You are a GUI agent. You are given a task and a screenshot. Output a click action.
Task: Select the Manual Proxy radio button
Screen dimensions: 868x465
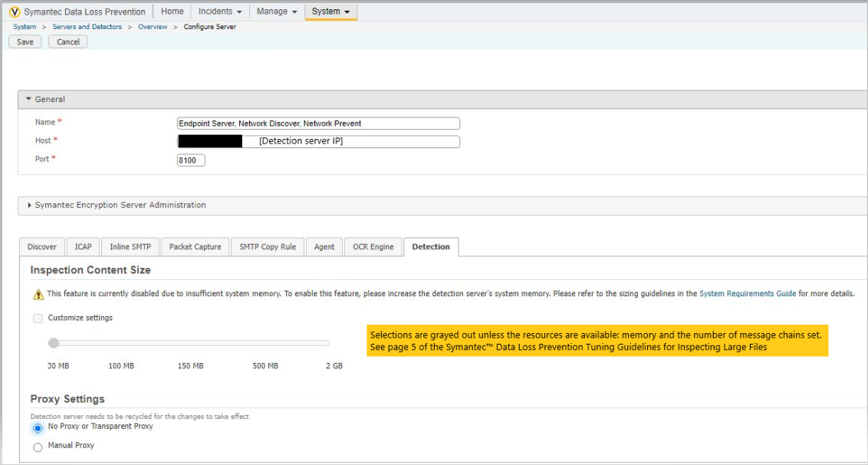[x=38, y=447]
